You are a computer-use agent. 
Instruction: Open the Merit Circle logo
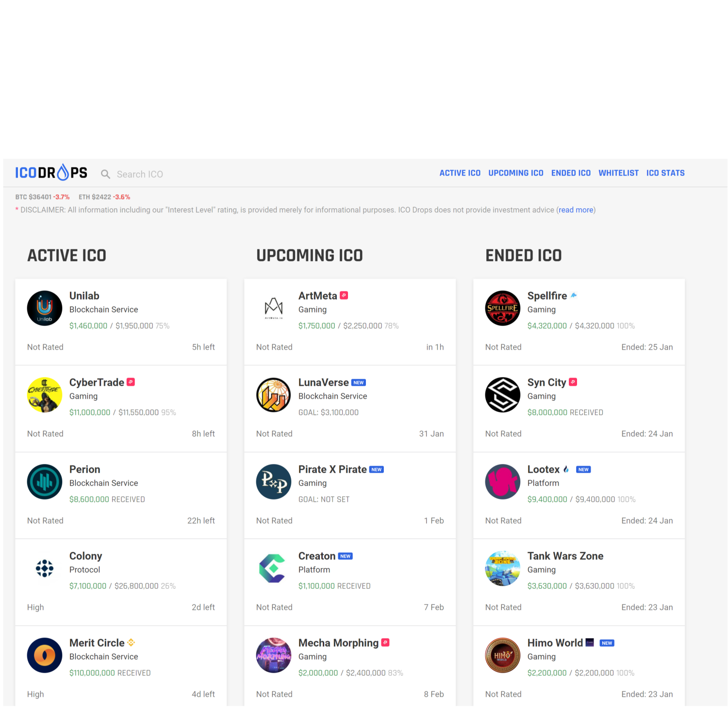tap(45, 655)
